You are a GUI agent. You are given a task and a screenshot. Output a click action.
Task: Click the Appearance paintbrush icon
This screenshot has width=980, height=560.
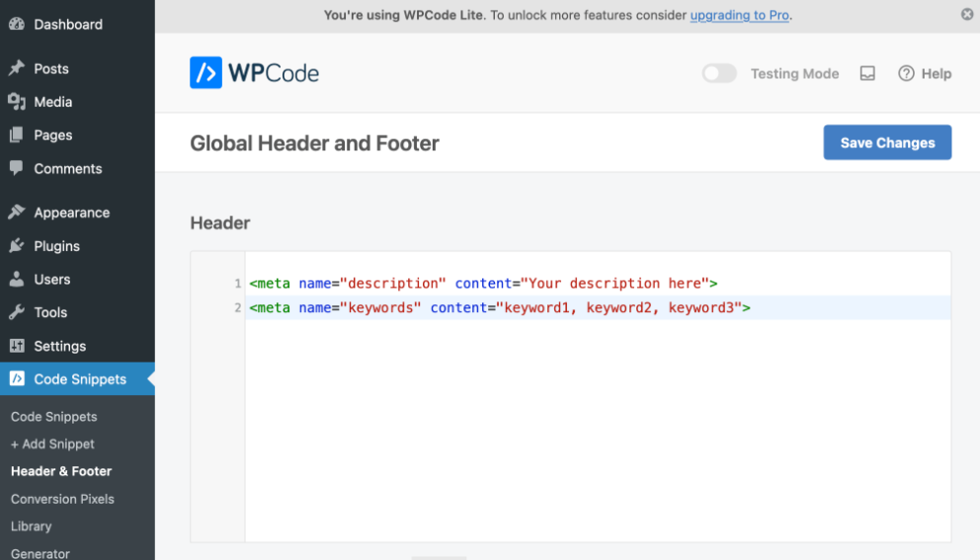17,212
